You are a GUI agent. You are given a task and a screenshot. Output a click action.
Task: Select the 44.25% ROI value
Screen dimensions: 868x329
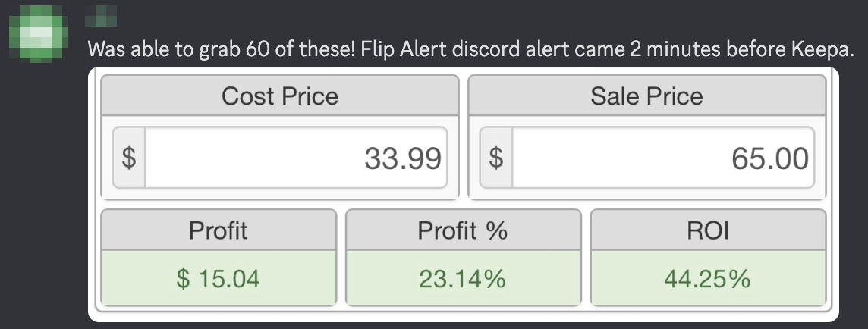(707, 278)
